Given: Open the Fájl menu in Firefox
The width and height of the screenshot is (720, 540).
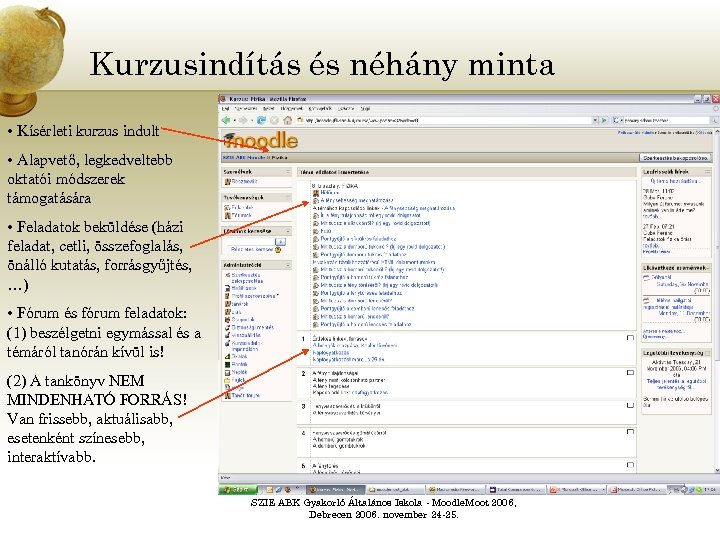Looking at the screenshot, I should pyautogui.click(x=225, y=109).
